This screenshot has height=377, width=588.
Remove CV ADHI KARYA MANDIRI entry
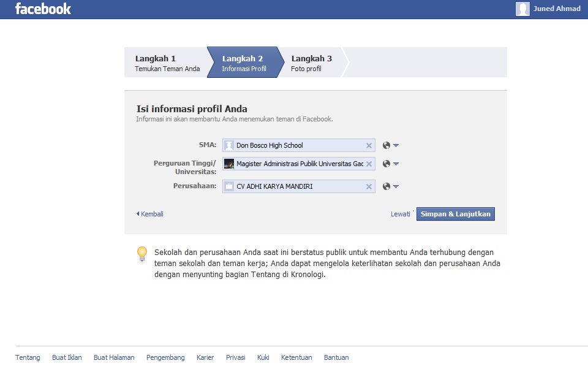369,186
